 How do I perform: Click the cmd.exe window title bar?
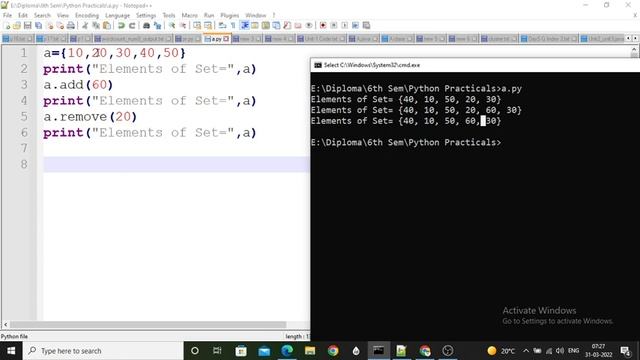475,65
